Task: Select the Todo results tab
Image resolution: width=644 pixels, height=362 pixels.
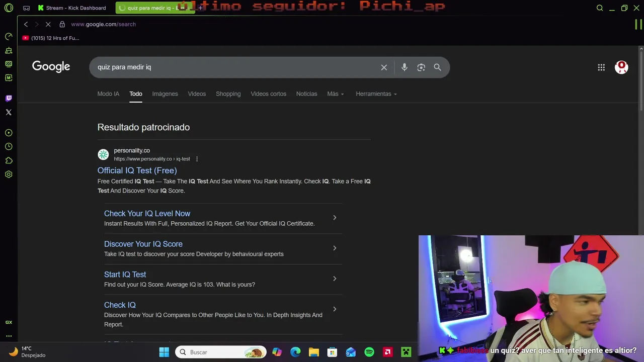Action: (x=136, y=94)
